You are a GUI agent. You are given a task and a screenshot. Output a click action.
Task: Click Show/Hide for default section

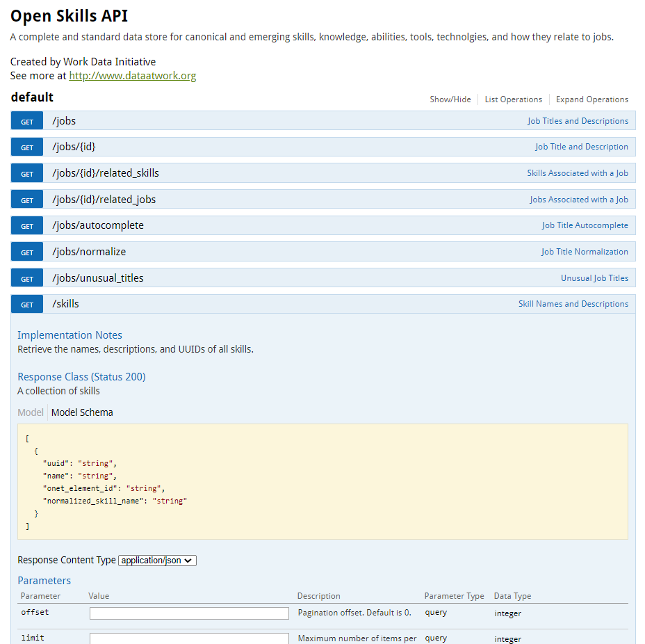(450, 99)
